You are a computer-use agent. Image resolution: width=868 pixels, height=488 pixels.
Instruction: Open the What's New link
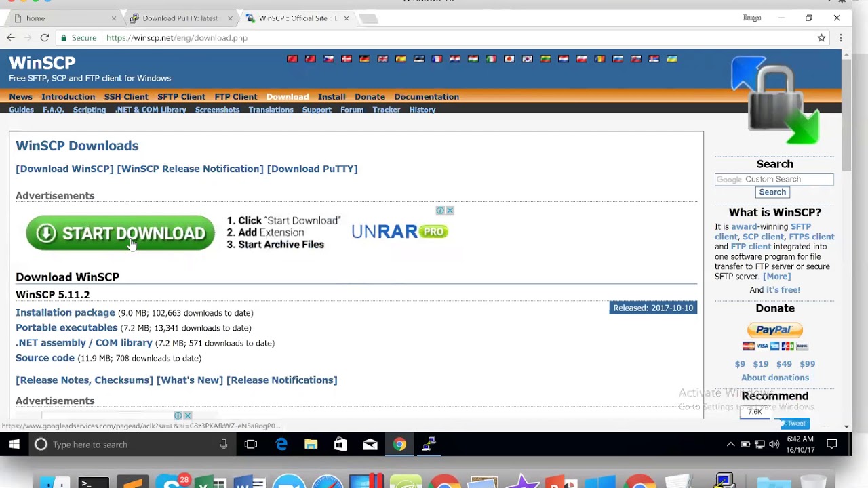coord(190,380)
